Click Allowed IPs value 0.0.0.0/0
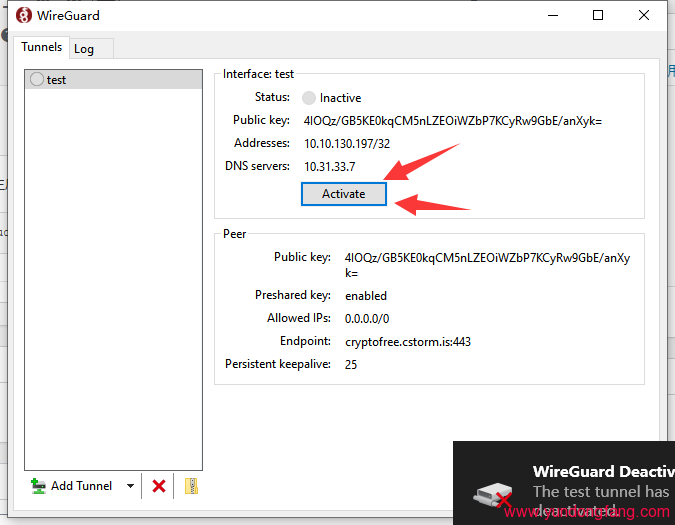The height and width of the screenshot is (525, 675). point(367,318)
